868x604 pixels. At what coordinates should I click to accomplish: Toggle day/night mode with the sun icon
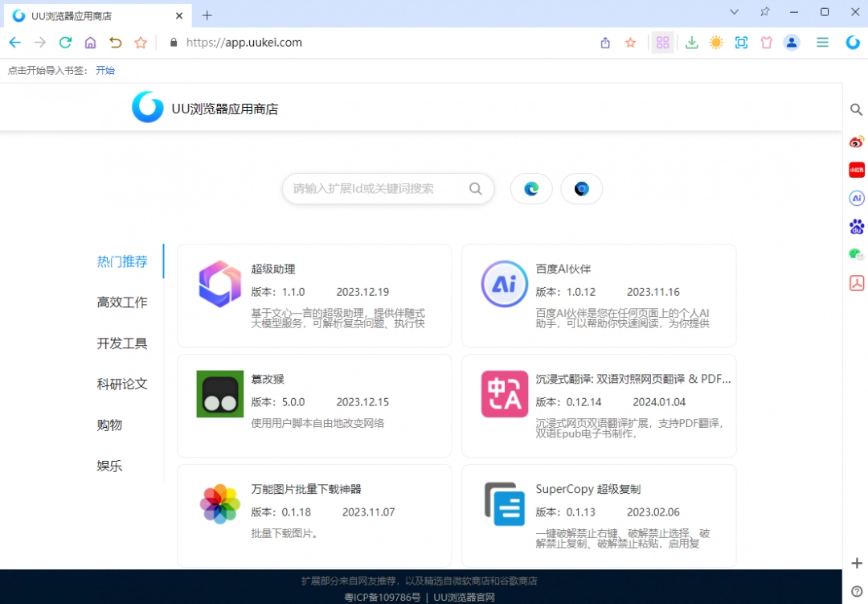point(716,43)
